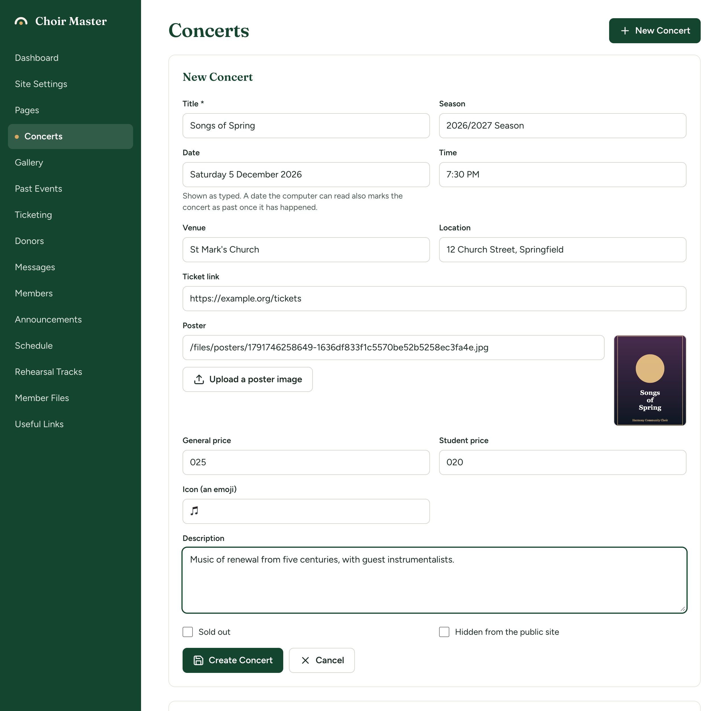Click the General price field

(306, 463)
